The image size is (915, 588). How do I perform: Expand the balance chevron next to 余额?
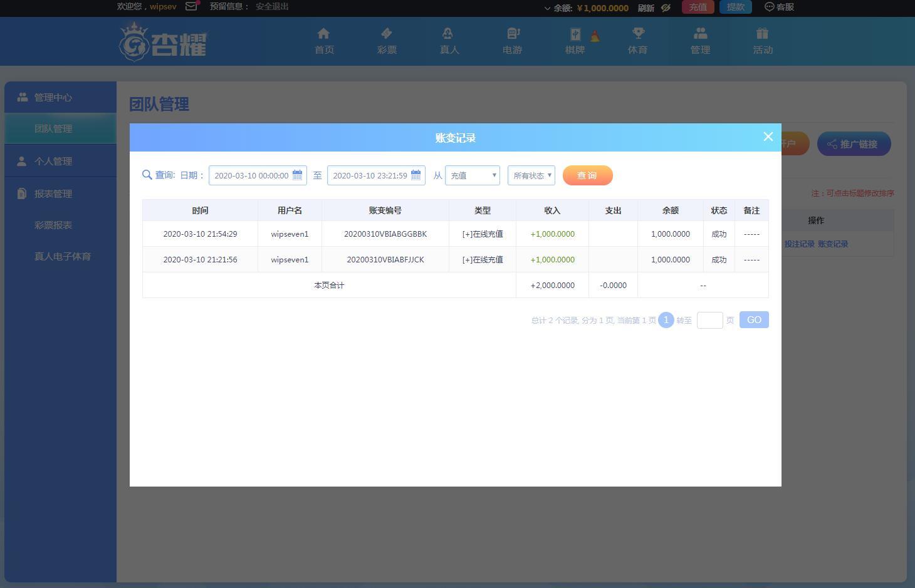point(547,8)
